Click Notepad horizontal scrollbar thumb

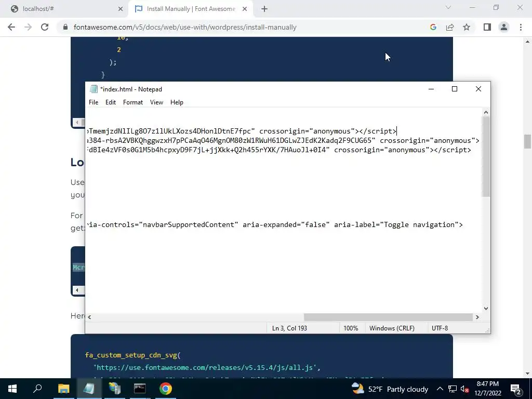tap(388, 317)
